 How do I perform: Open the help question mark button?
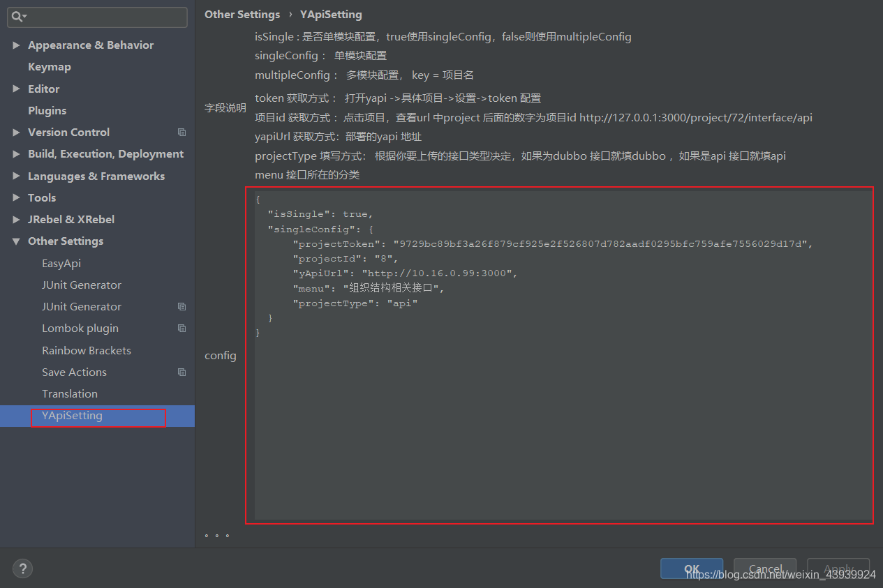pyautogui.click(x=22, y=568)
